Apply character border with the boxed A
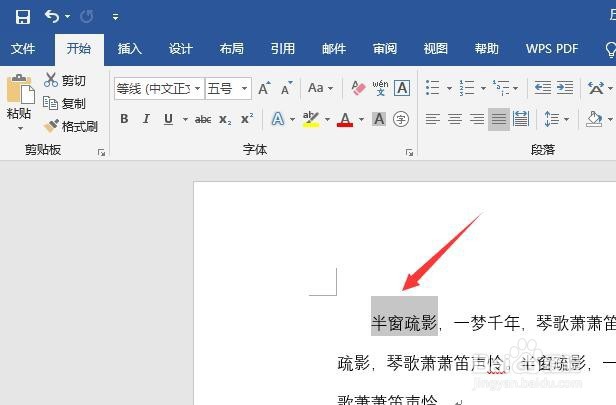616x405 pixels. 402,88
